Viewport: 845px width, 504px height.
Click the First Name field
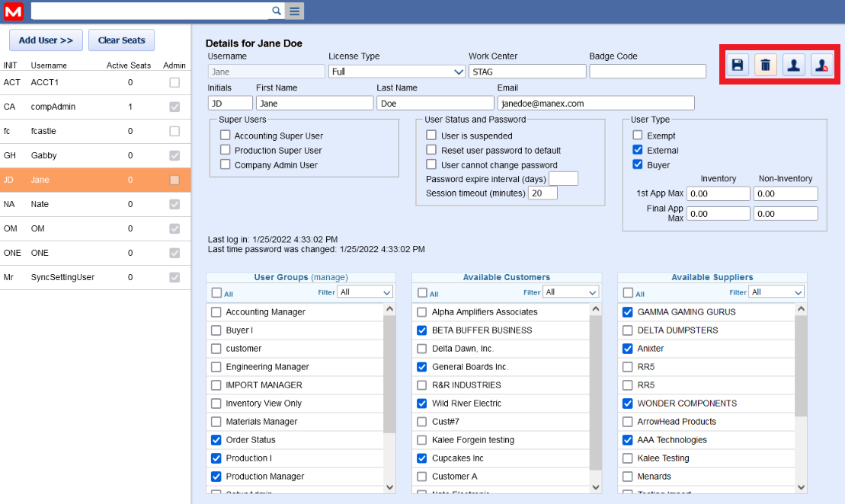[315, 103]
